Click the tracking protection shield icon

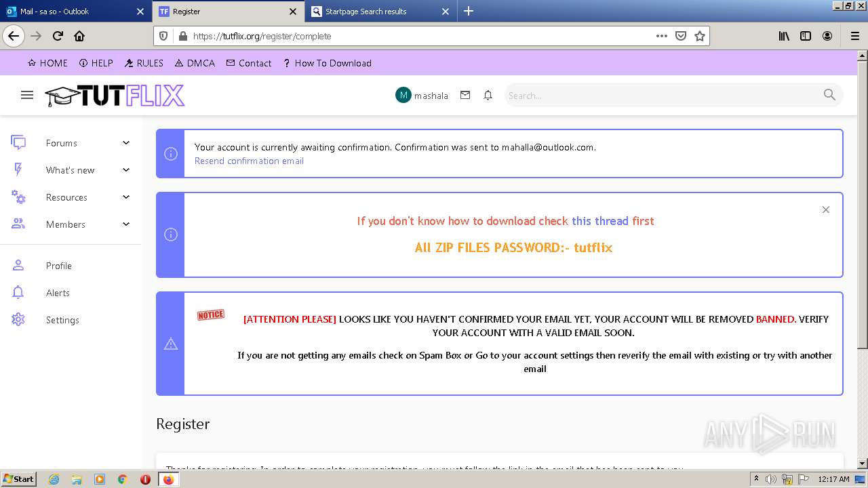pos(163,36)
